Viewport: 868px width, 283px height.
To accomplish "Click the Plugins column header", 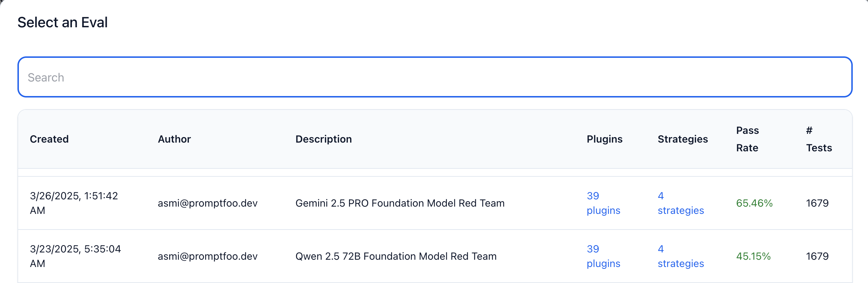I will (x=604, y=139).
